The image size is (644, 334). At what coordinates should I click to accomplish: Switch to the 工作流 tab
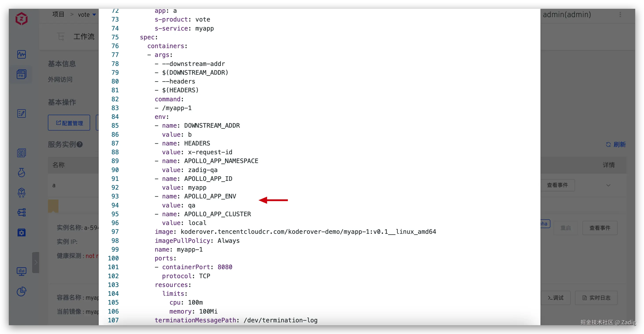point(84,37)
